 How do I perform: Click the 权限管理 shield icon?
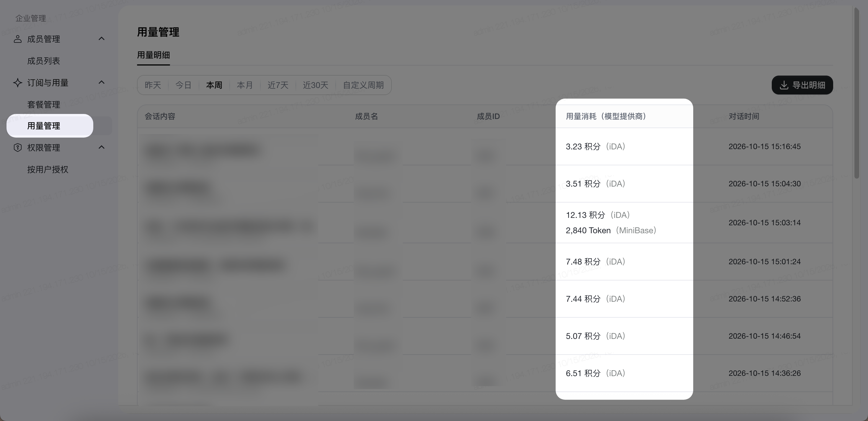click(x=17, y=148)
